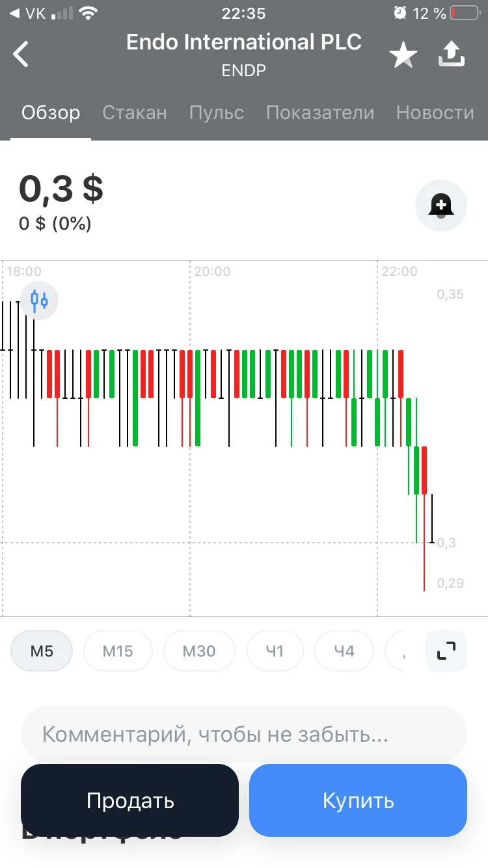Open the Новости tab
Screen dimensions: 488x868
pyautogui.click(x=435, y=113)
